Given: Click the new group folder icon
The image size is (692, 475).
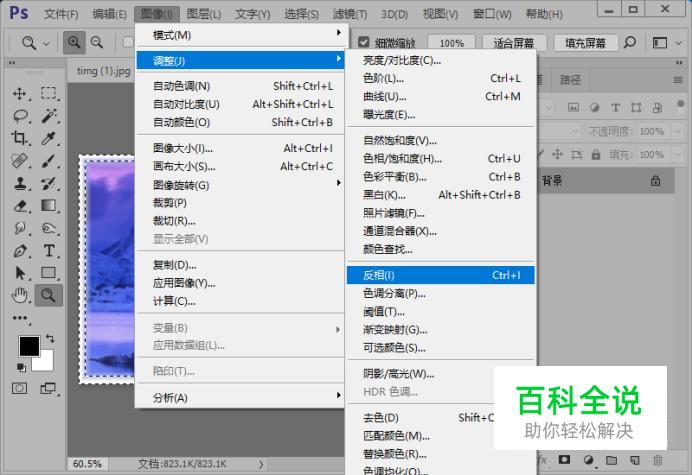Looking at the screenshot, I should point(611,460).
